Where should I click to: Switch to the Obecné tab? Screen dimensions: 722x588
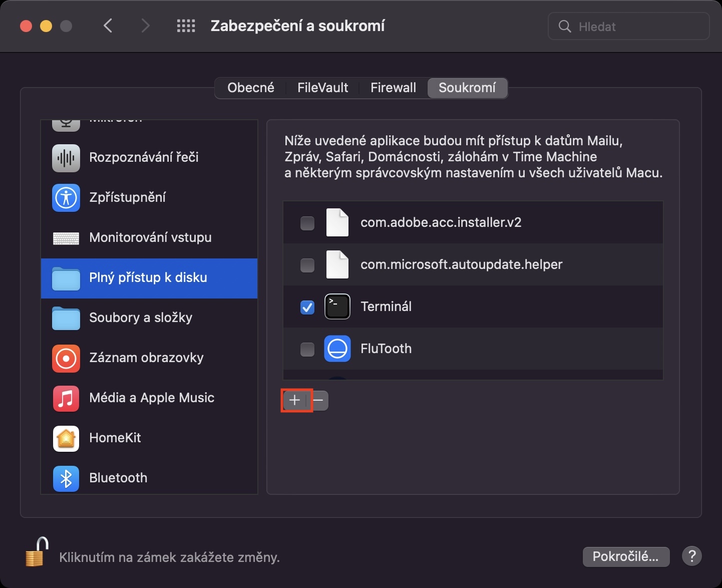pyautogui.click(x=251, y=88)
